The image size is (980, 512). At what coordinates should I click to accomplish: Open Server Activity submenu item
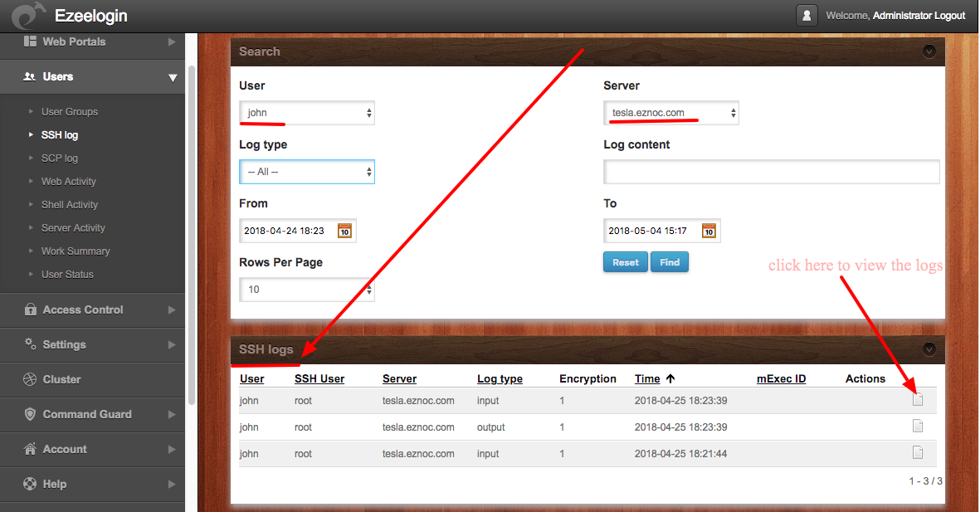pos(73,227)
